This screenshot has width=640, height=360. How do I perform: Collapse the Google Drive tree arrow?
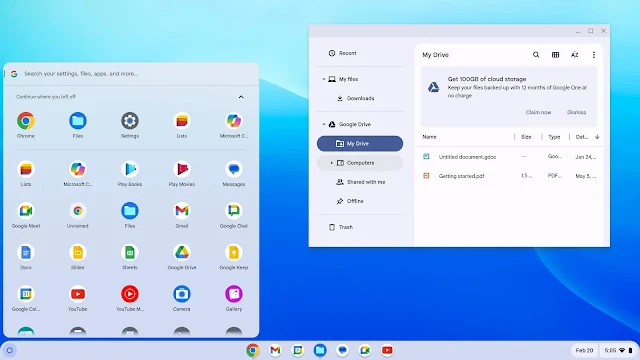[x=324, y=124]
